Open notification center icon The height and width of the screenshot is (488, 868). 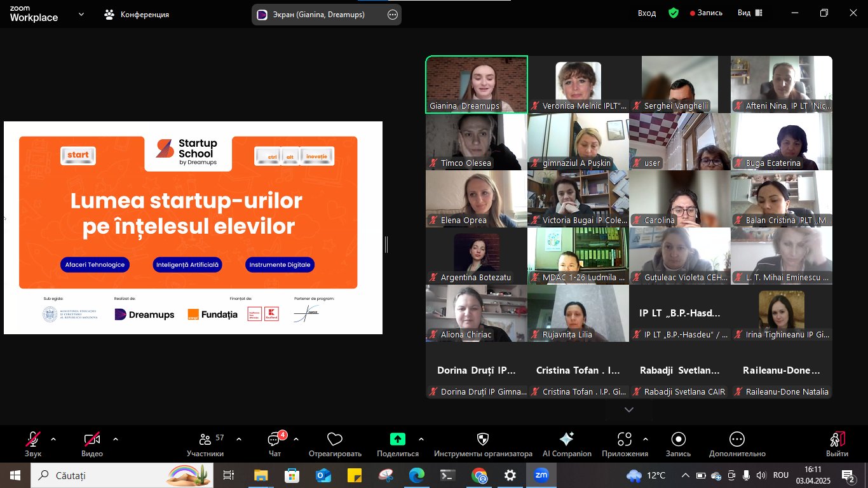pos(848,475)
